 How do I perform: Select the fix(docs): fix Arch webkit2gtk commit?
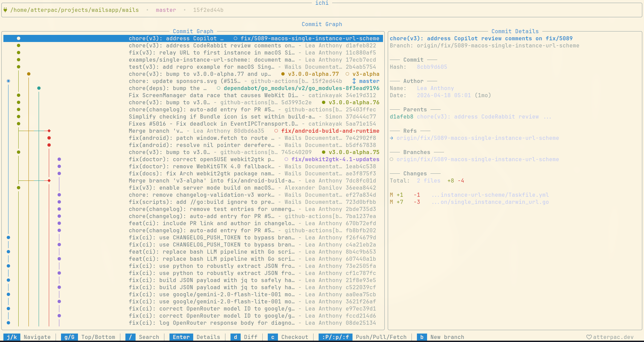click(x=193, y=173)
